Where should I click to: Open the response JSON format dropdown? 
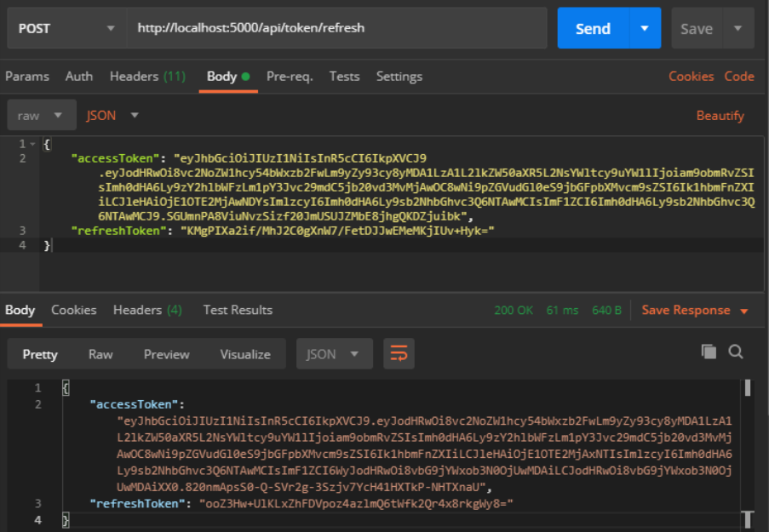334,354
